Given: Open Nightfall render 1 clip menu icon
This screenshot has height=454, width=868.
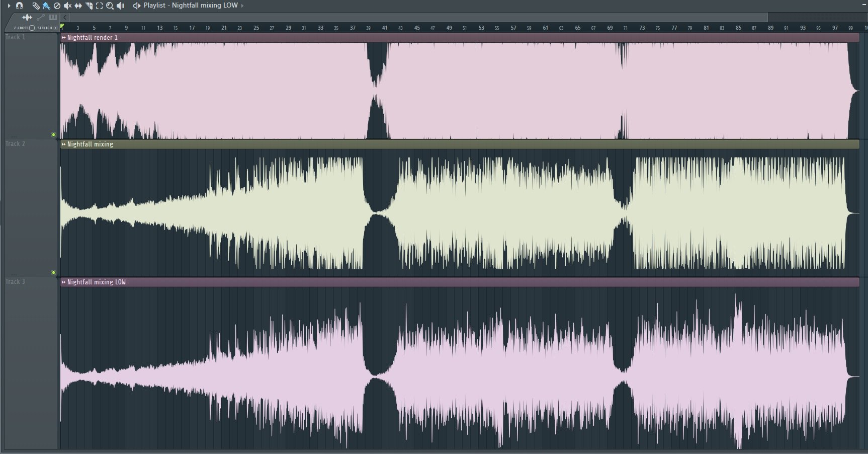Looking at the screenshot, I should tap(64, 38).
